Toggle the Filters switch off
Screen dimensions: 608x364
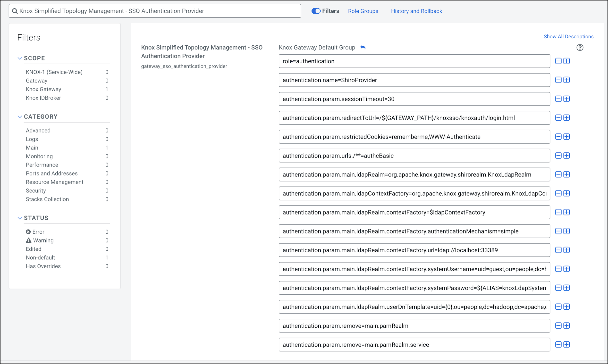point(316,11)
